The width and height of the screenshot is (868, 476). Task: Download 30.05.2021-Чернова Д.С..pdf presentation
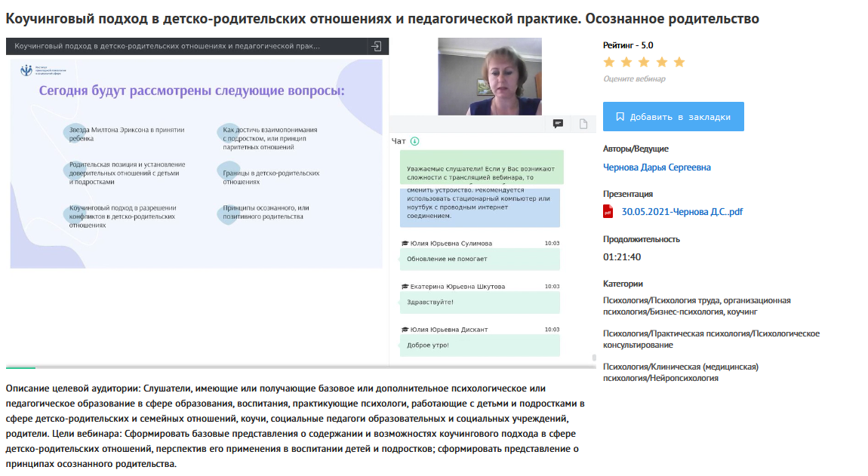(x=682, y=212)
